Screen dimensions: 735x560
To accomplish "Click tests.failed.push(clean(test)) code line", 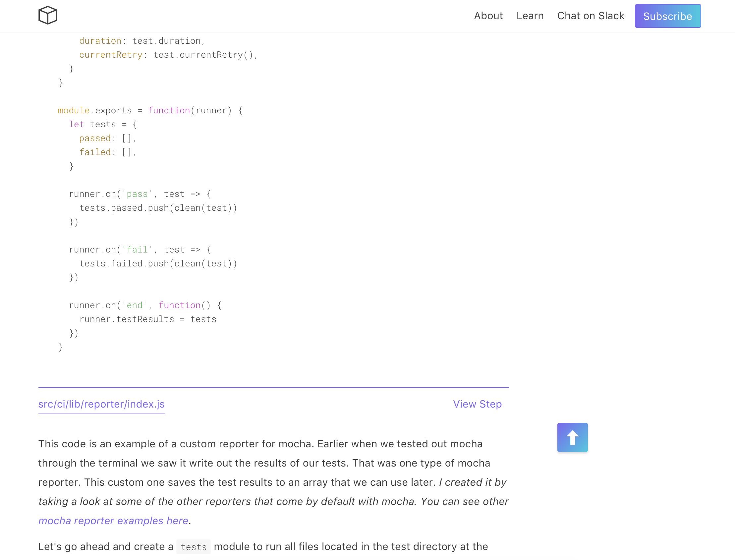I will click(x=158, y=264).
